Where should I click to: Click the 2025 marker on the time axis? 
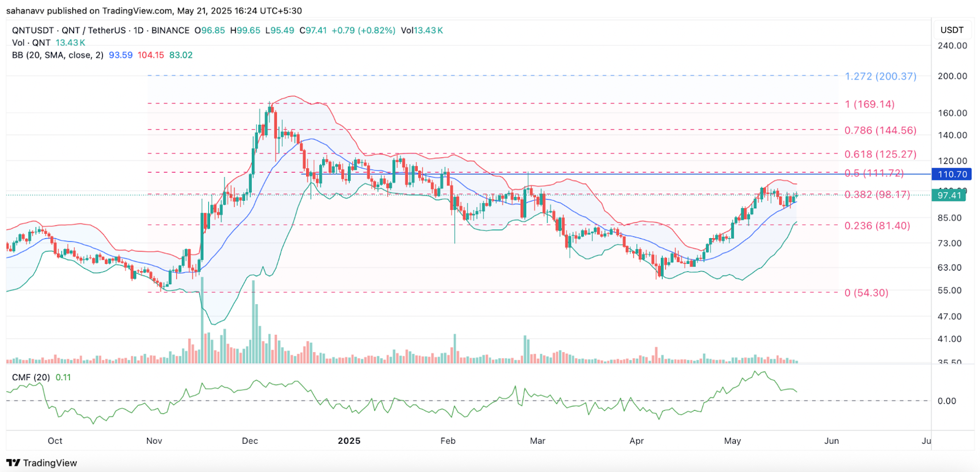349,441
